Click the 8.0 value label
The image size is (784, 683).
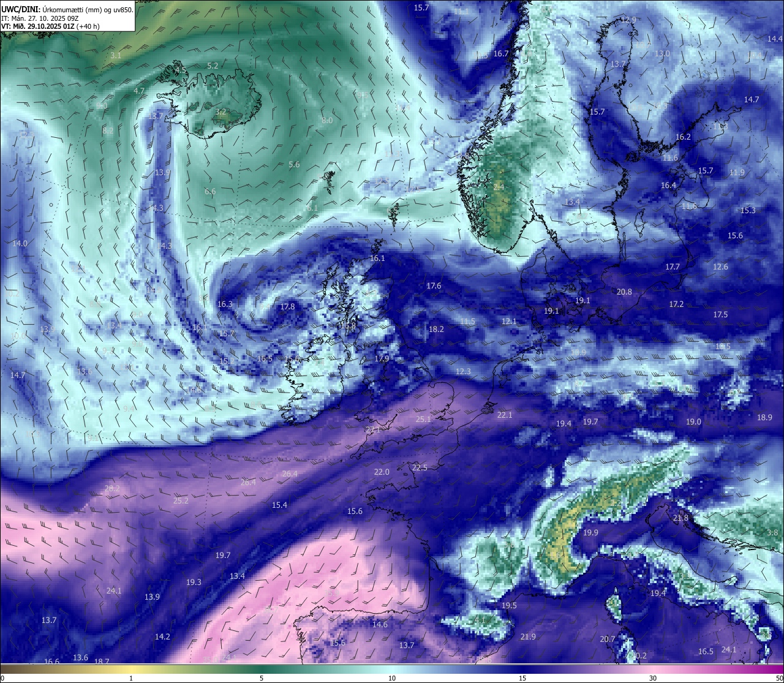point(327,121)
